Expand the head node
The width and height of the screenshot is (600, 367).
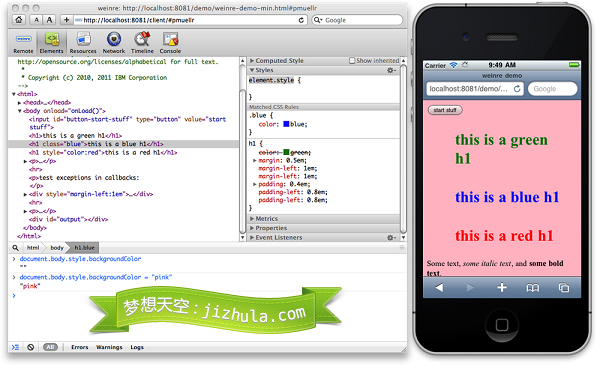click(20, 103)
